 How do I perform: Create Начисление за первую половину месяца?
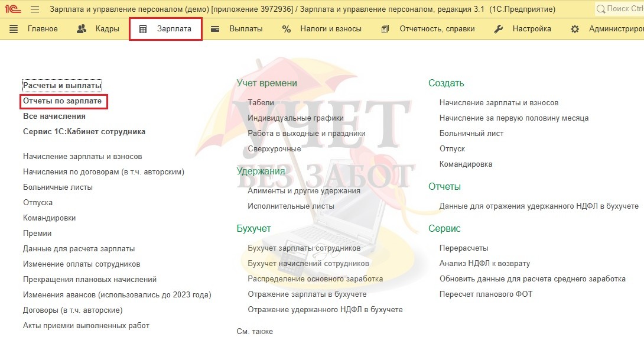[514, 118]
